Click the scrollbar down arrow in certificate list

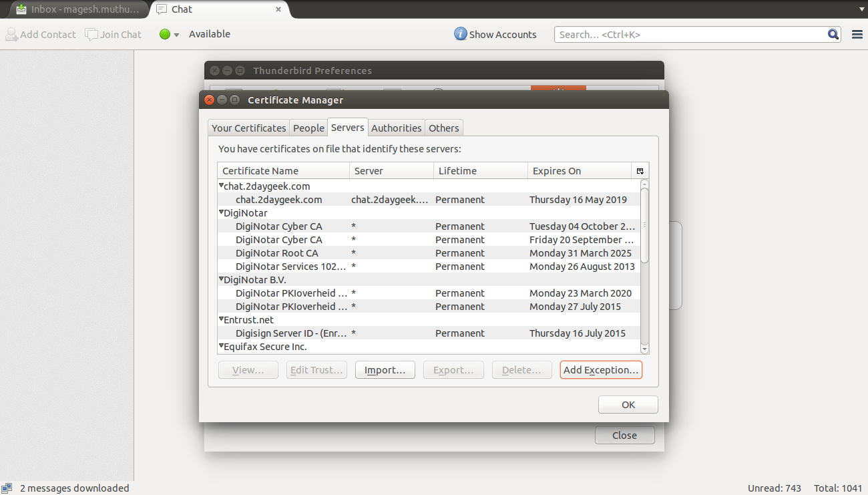click(x=644, y=349)
